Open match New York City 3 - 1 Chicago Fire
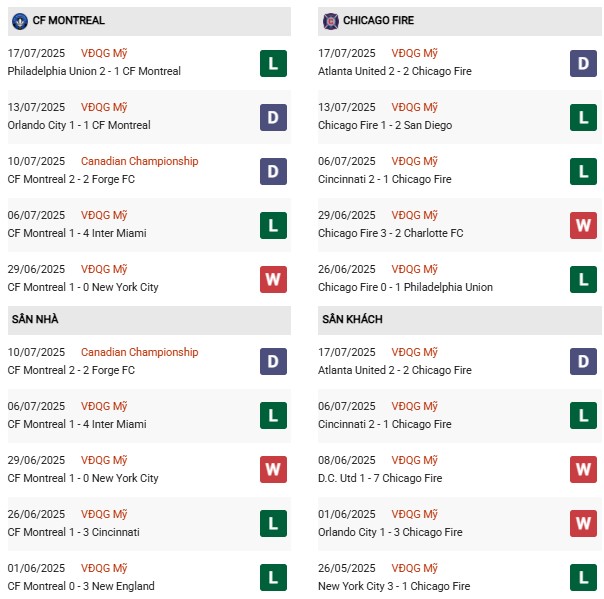Screen dimensions: 604x599 tap(393, 587)
